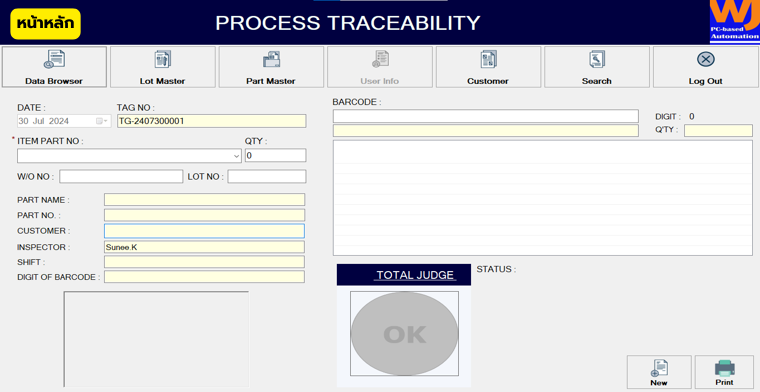The height and width of the screenshot is (392, 760).
Task: Expand the ITEM PART NO dropdown
Action: 237,156
